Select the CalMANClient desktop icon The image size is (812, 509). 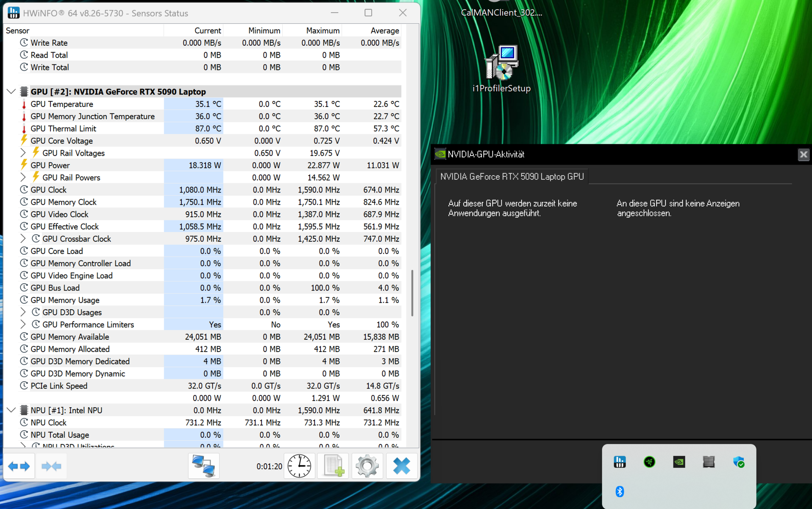(x=502, y=9)
